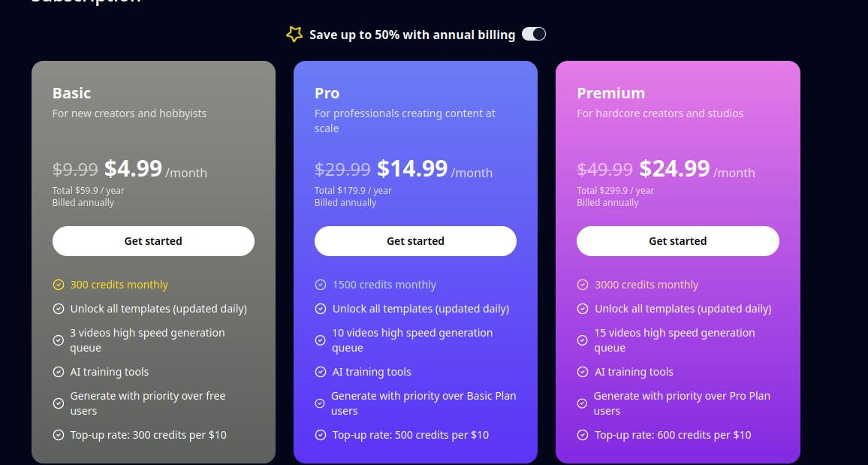Click the check icon for Pro top-up rate 500 credits

(321, 435)
